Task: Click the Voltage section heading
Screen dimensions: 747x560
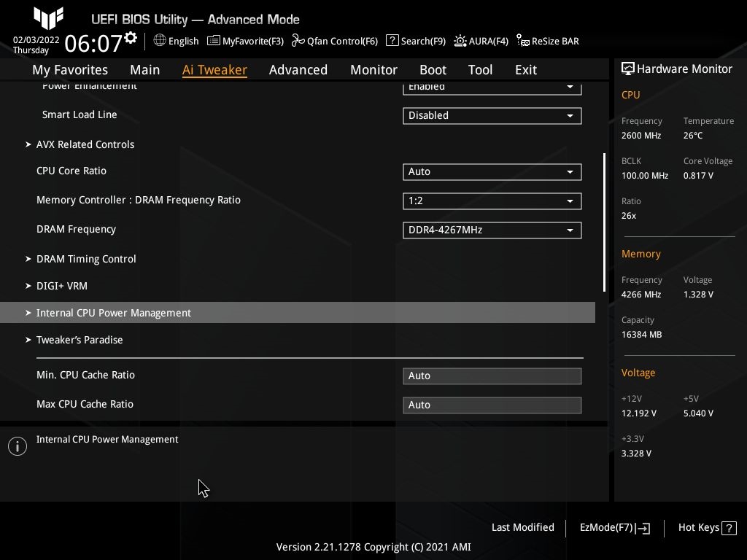Action: click(638, 373)
